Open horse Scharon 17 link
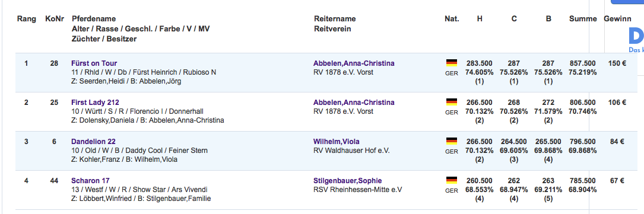Image resolution: width=644 pixels, height=214 pixels. click(x=90, y=180)
